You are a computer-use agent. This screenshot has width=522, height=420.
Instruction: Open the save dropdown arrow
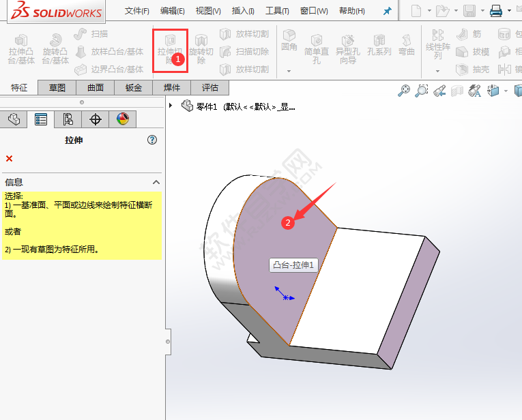click(482, 11)
